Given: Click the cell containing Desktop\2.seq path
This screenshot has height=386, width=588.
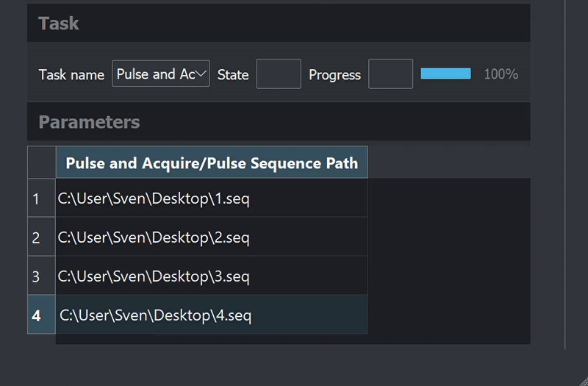Looking at the screenshot, I should (212, 237).
